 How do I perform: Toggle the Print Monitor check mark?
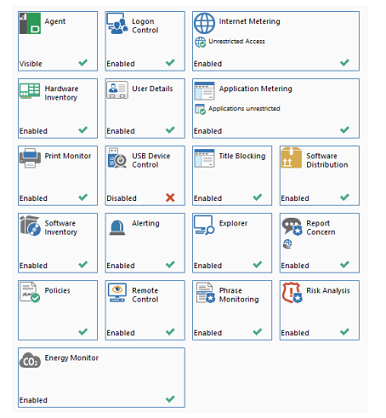point(83,197)
